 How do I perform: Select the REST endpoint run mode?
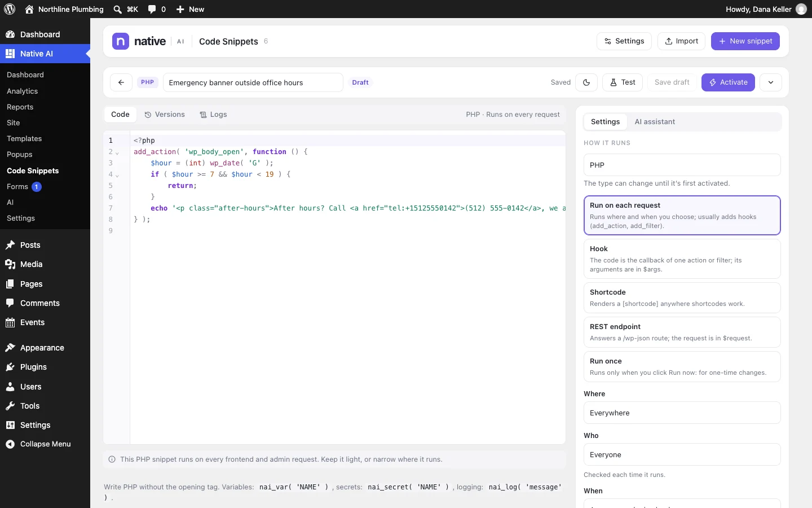tap(682, 332)
